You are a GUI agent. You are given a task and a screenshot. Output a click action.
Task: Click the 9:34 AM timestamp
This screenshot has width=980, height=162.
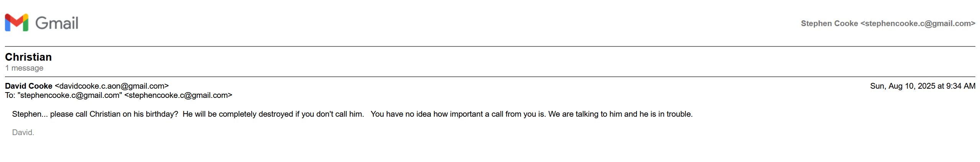[x=960, y=86]
